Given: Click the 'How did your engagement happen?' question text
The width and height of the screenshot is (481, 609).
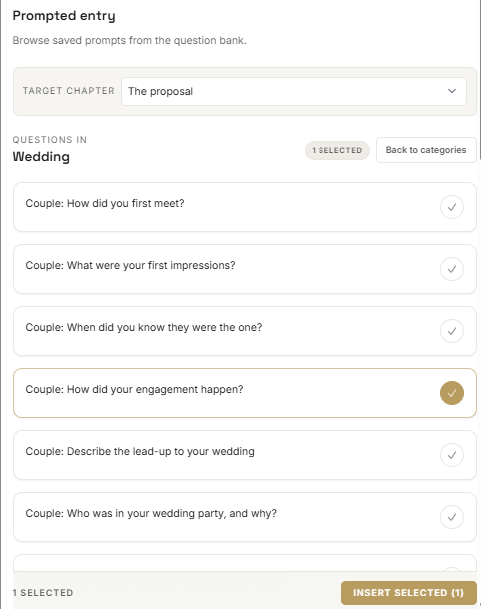Looking at the screenshot, I should [x=134, y=389].
